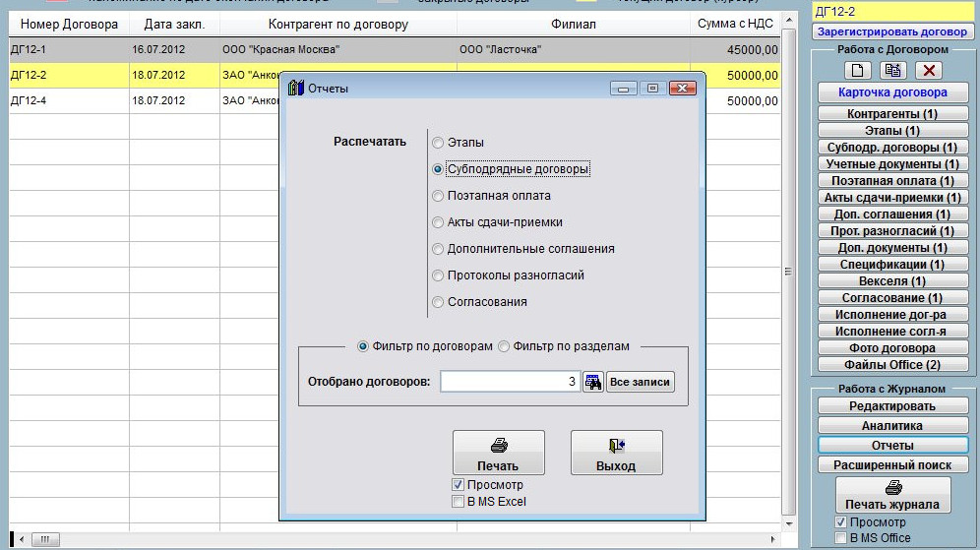Close the Отчеты dialog with red X

(683, 89)
